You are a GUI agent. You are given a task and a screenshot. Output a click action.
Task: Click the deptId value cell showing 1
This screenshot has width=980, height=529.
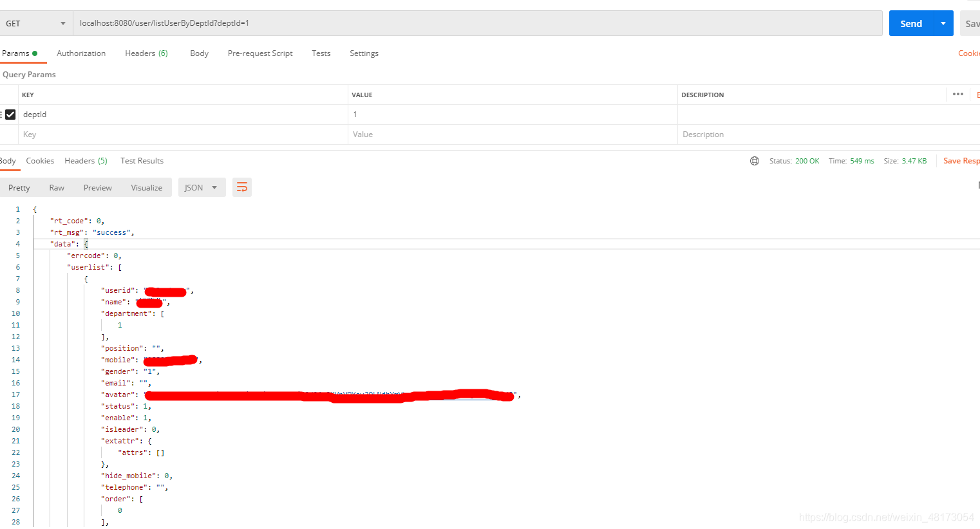pos(513,115)
